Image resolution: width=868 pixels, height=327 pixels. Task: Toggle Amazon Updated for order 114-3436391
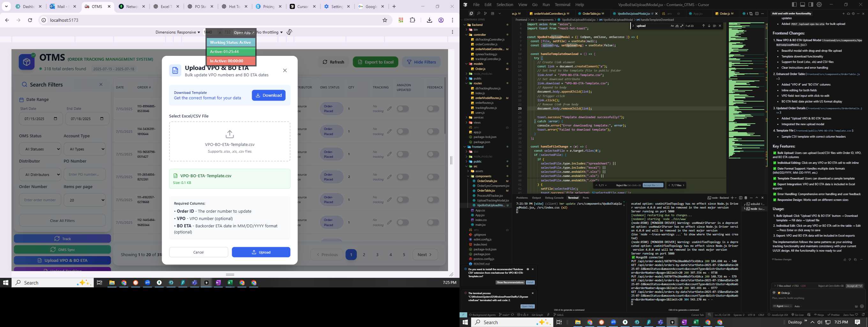pyautogui.click(x=403, y=132)
